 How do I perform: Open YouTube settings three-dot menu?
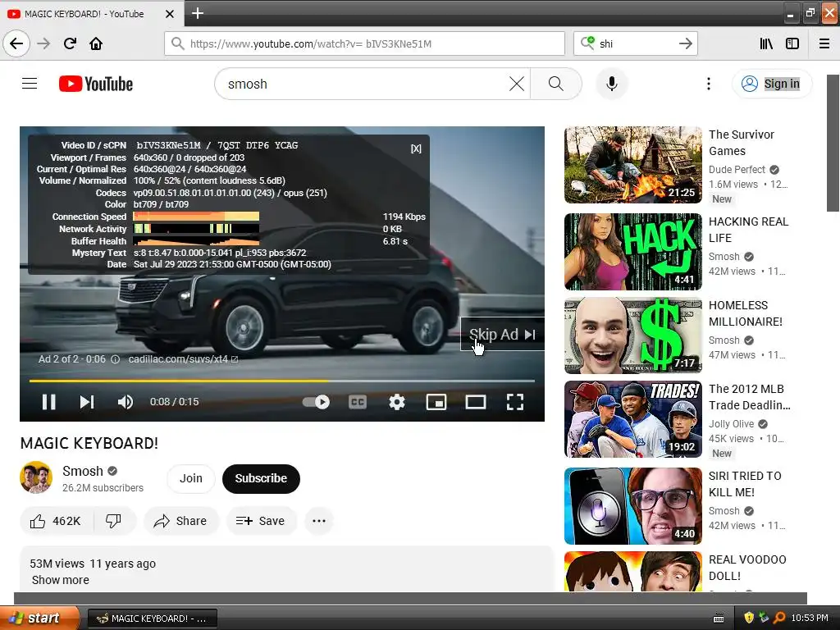708,84
